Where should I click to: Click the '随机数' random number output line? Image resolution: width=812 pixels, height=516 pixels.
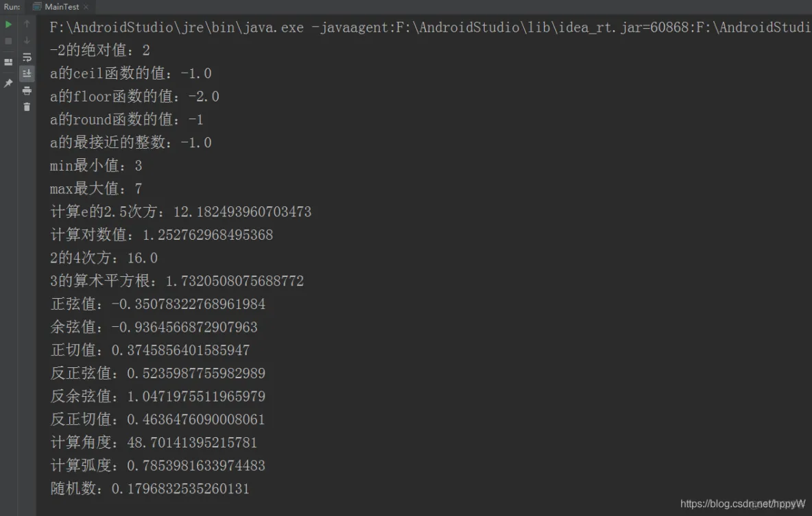150,489
